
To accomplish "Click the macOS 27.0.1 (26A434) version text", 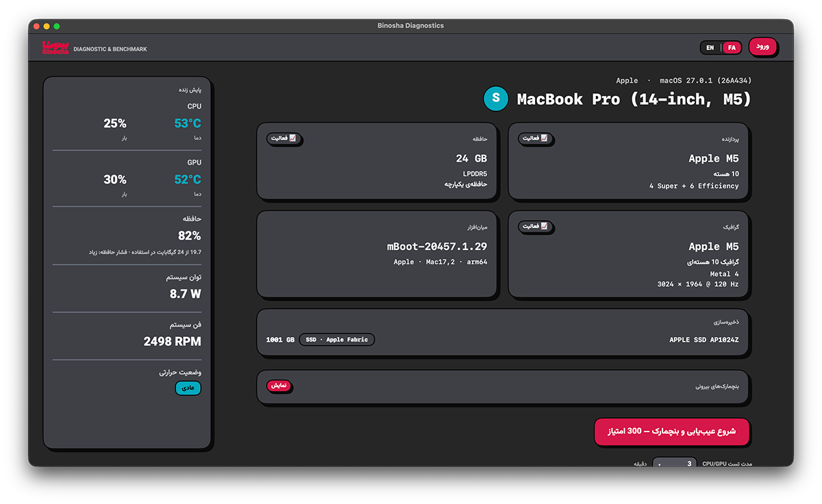I will tap(706, 81).
